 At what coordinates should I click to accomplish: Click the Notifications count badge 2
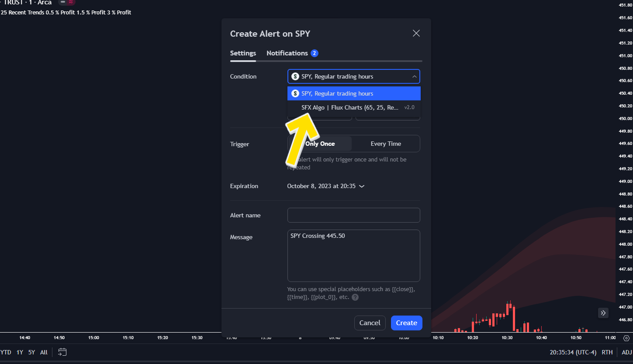click(x=315, y=53)
